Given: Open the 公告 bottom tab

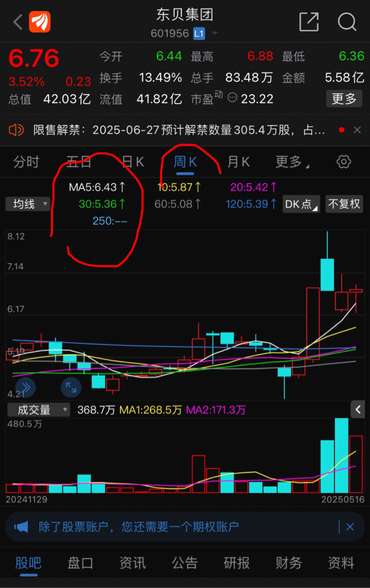Looking at the screenshot, I should click(185, 563).
